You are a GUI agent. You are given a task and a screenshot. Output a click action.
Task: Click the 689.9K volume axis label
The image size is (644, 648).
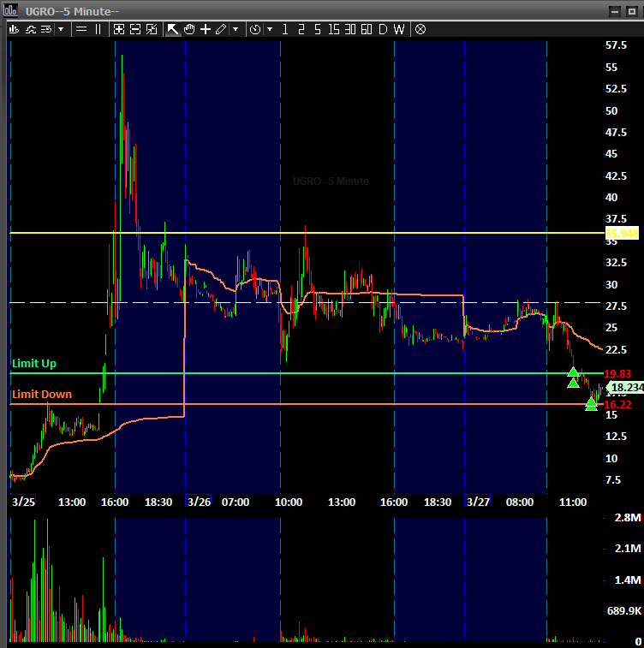tap(623, 610)
